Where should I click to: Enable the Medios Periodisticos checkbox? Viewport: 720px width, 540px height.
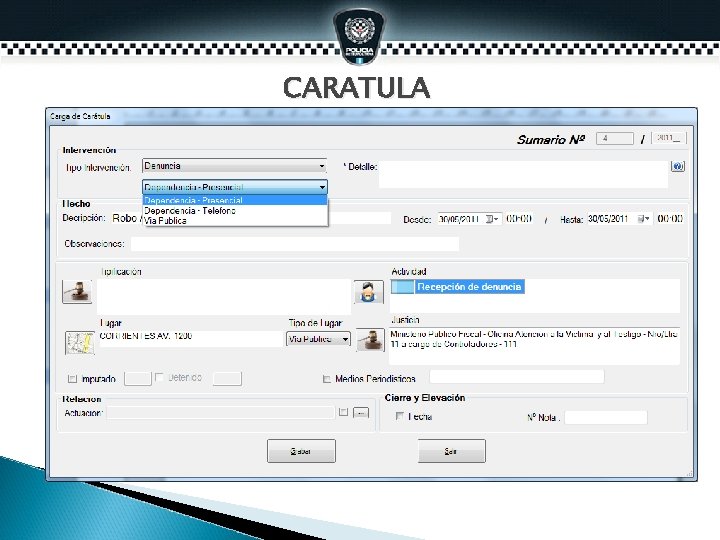click(x=326, y=379)
